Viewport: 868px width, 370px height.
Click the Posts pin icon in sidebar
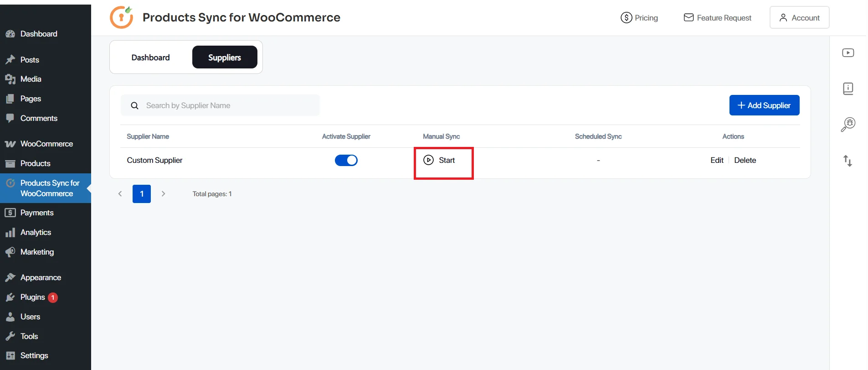click(10, 60)
